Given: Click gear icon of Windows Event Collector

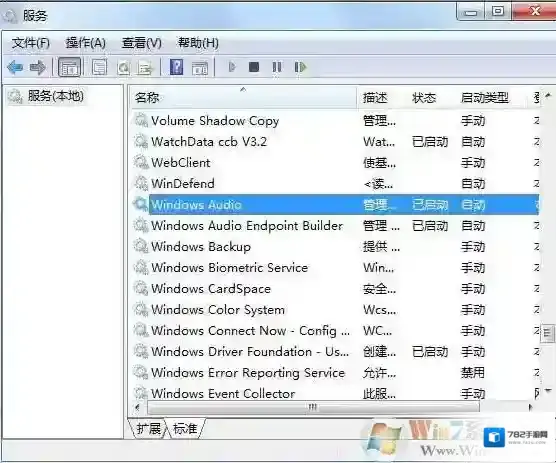Looking at the screenshot, I should tap(141, 393).
